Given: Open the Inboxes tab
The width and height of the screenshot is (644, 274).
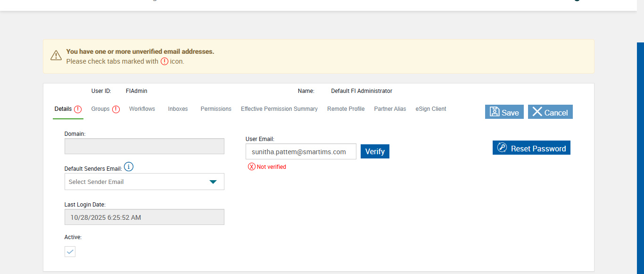Looking at the screenshot, I should pyautogui.click(x=178, y=109).
